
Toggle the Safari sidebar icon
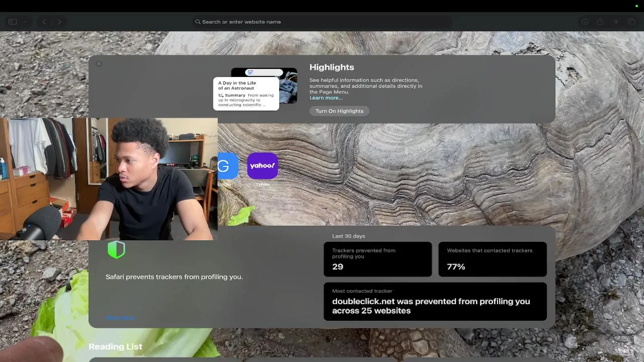coord(13,22)
